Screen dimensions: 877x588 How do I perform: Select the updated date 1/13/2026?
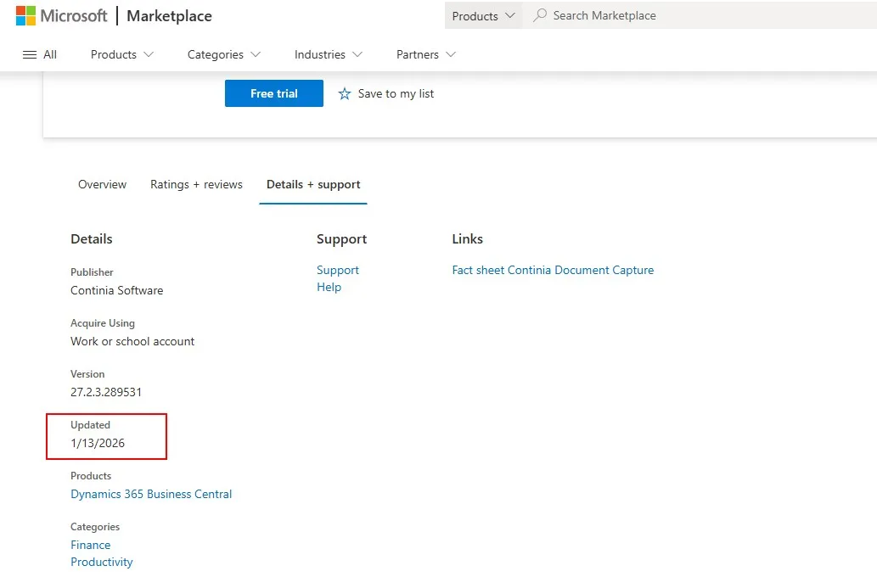[x=98, y=443]
